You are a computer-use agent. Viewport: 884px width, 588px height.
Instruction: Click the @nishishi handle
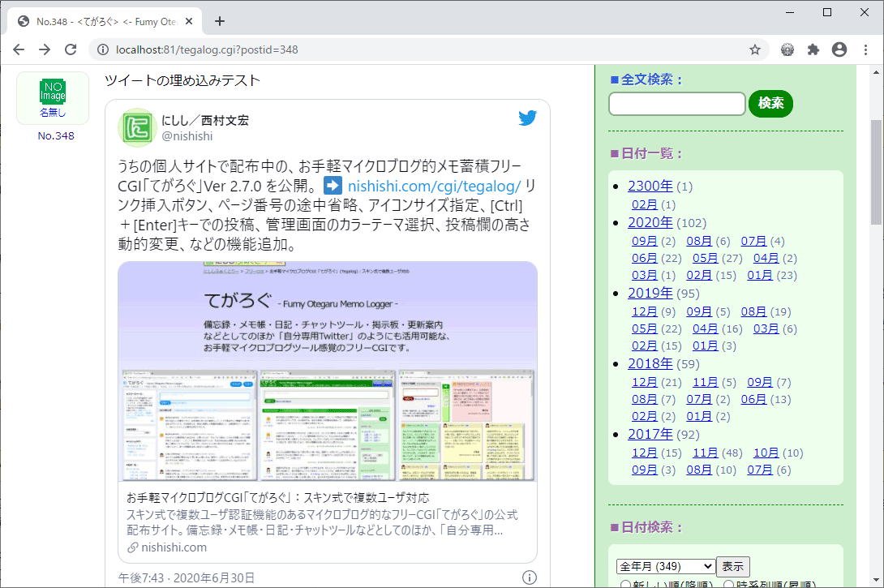pos(187,136)
